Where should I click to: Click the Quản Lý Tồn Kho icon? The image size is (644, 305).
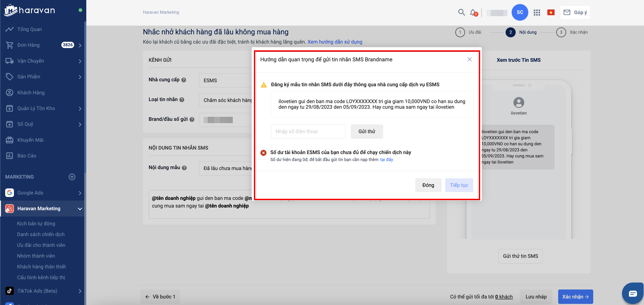[9, 108]
